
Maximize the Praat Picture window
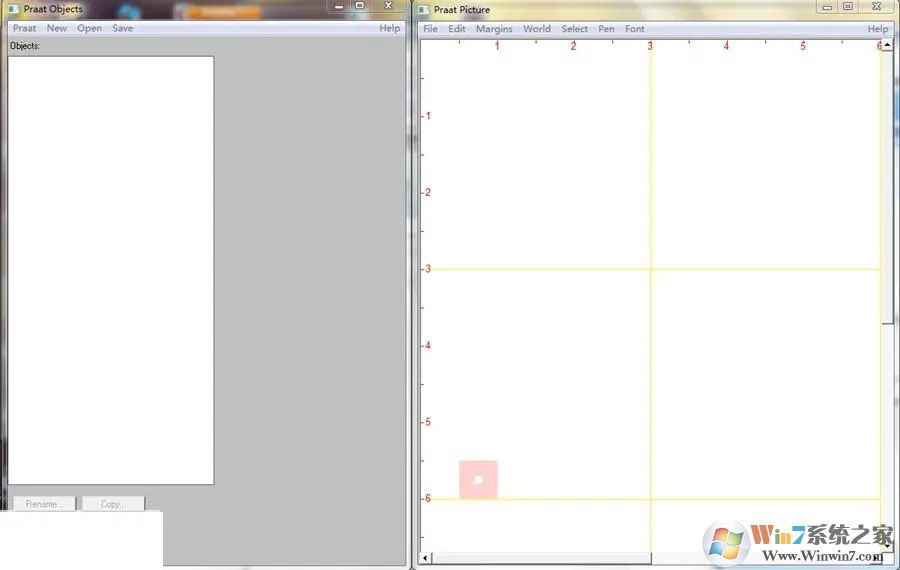pyautogui.click(x=848, y=6)
